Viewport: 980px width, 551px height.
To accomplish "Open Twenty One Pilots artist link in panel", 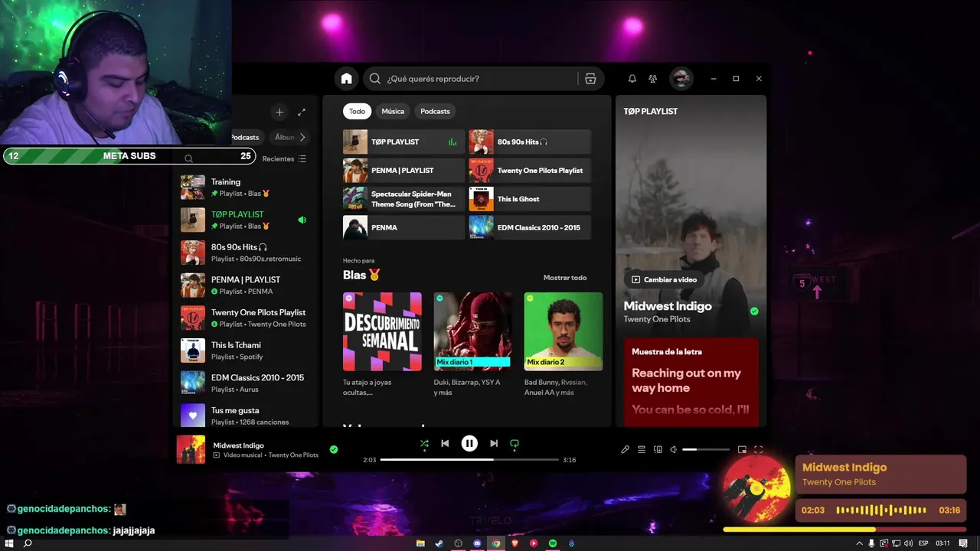I will 657,319.
